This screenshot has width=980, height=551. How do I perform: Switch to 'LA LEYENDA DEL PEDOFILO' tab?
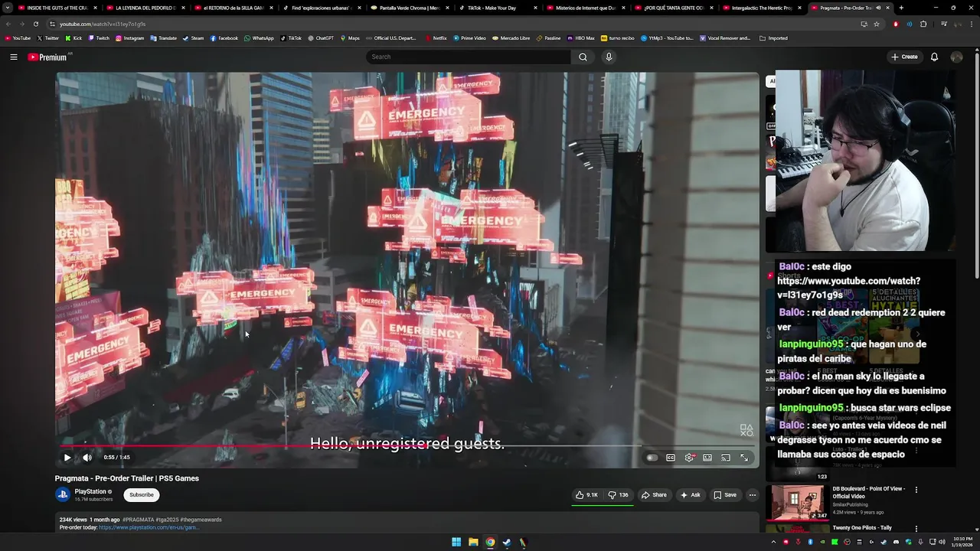coord(145,8)
